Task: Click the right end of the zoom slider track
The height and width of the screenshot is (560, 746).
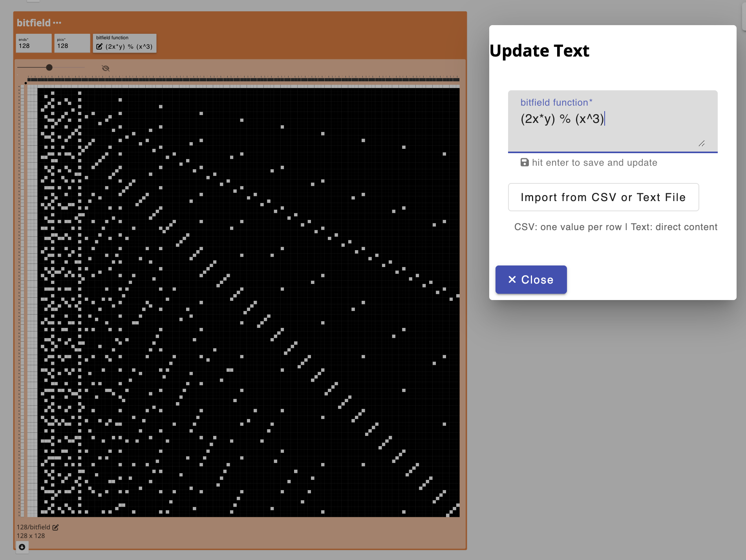Action: pyautogui.click(x=84, y=68)
